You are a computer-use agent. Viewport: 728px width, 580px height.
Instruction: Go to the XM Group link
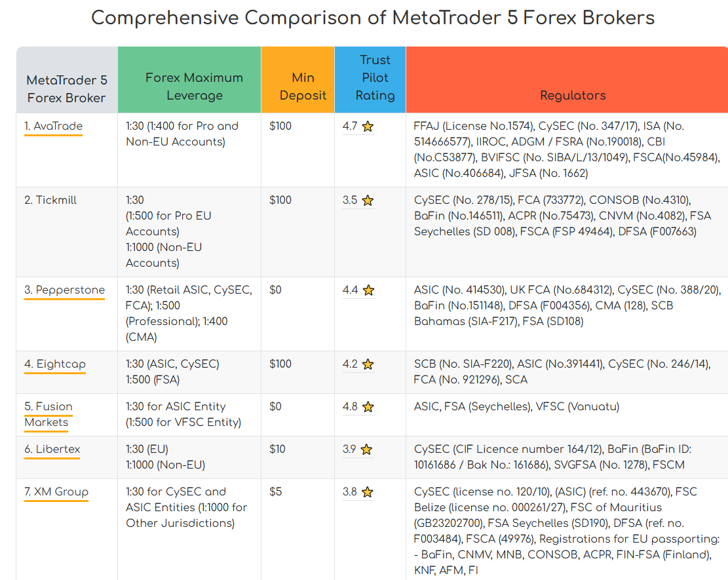pyautogui.click(x=56, y=492)
